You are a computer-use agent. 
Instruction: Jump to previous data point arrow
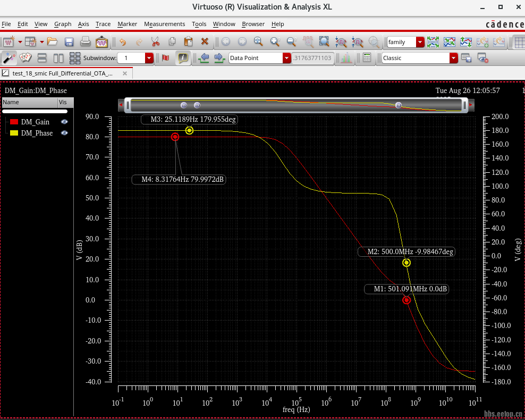coord(204,58)
